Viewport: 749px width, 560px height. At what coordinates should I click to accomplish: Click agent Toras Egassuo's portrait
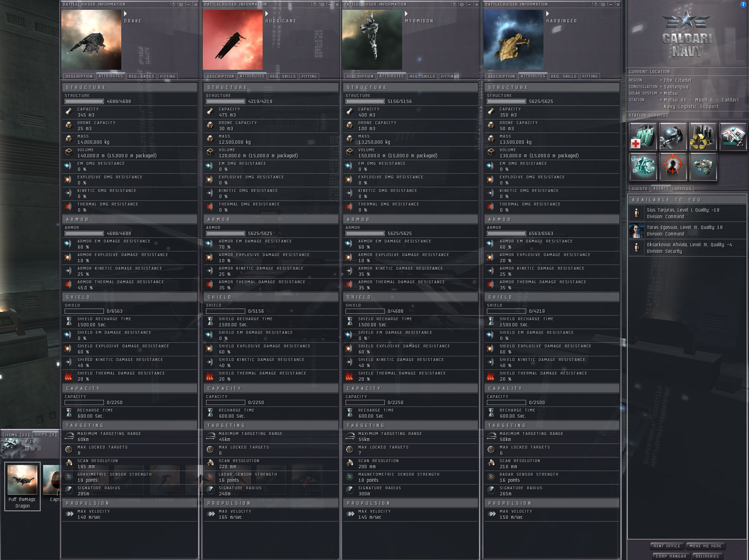(x=636, y=231)
